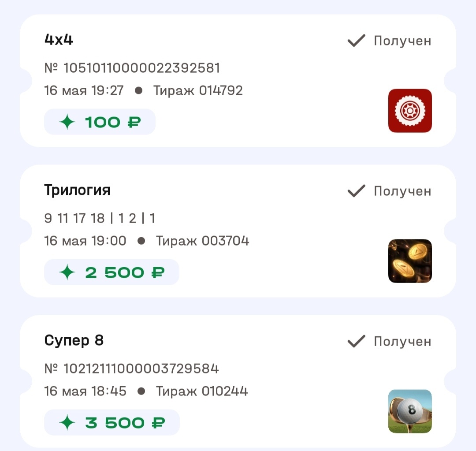Tap the sparkle icon near 2 500 ₽
476x451 pixels.
coord(67,272)
